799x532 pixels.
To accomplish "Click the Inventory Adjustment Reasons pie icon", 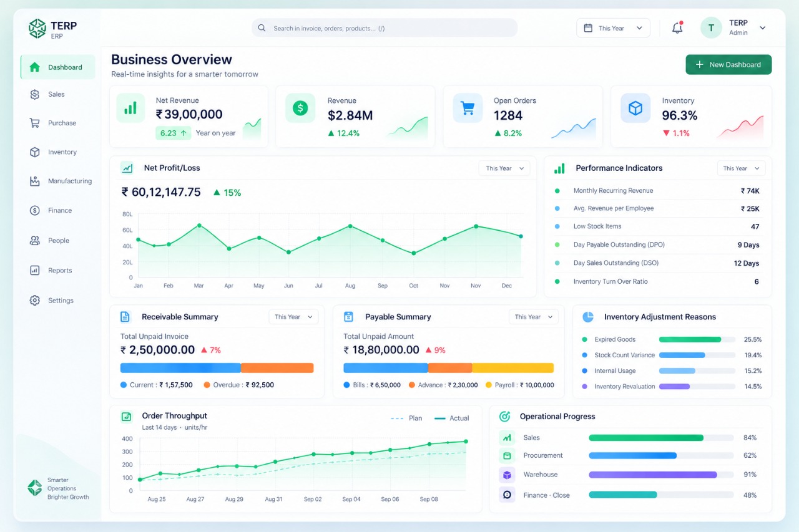I will pyautogui.click(x=587, y=317).
